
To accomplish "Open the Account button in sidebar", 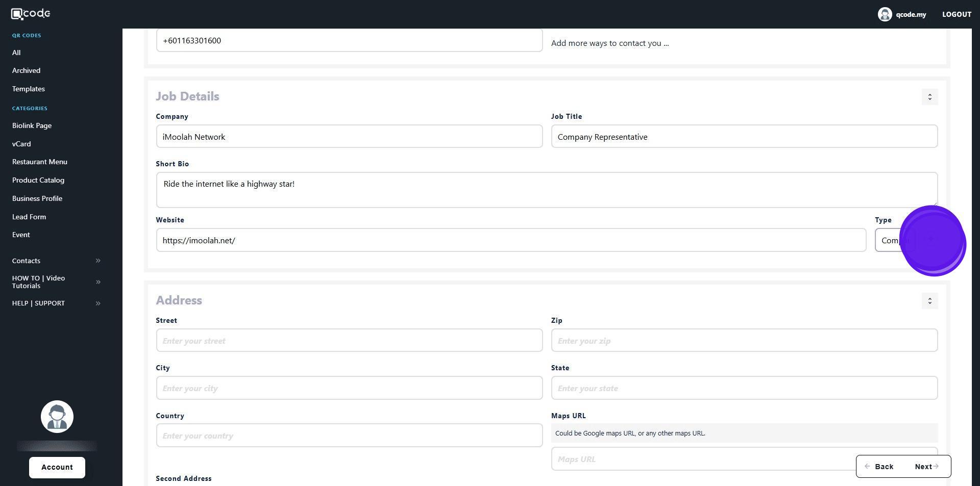I will [x=57, y=467].
